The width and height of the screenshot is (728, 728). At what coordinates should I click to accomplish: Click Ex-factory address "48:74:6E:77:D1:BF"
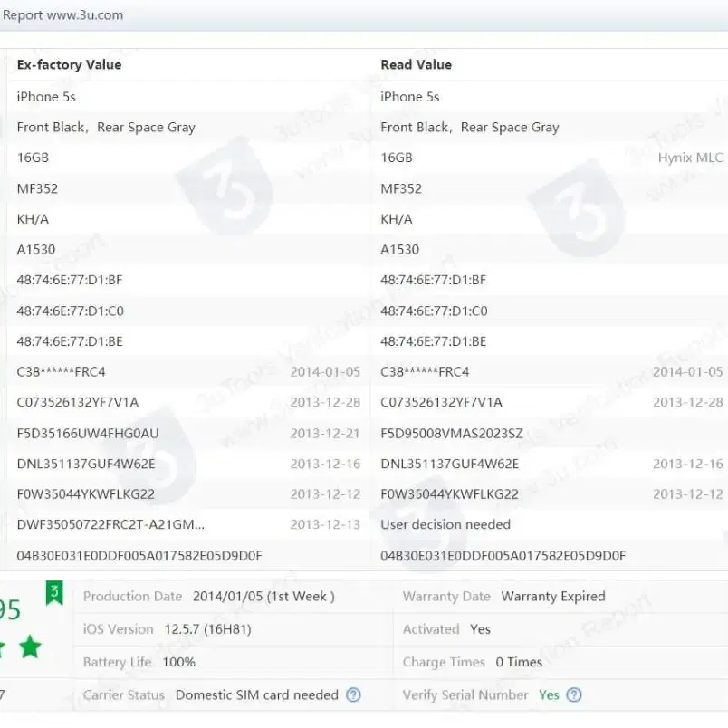pos(70,280)
